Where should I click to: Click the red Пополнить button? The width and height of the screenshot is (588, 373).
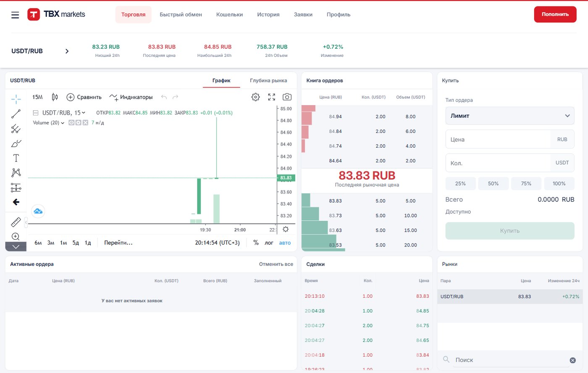pyautogui.click(x=555, y=14)
